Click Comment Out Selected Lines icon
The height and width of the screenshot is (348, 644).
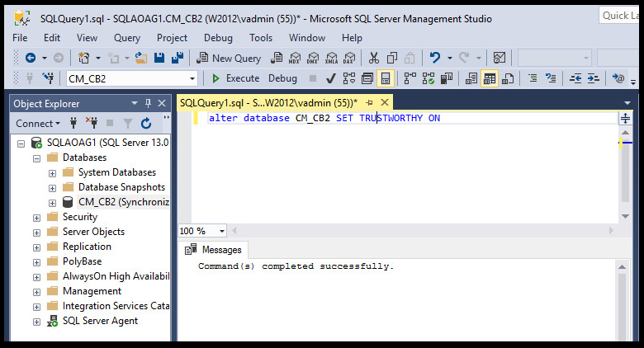coord(533,78)
